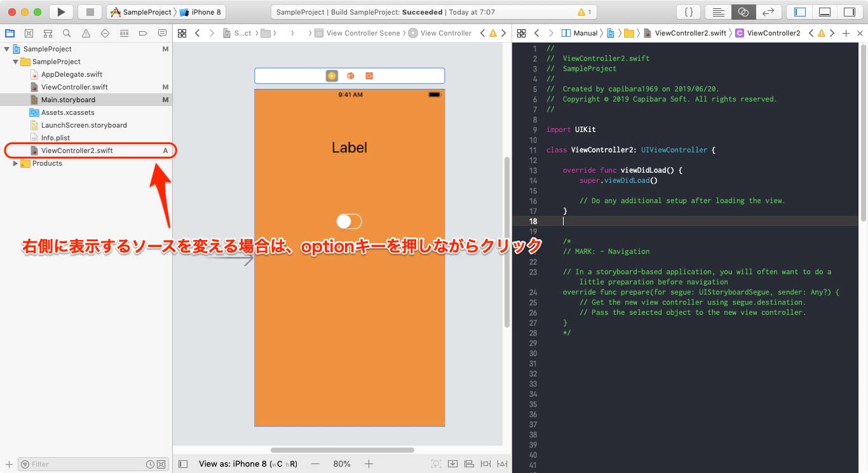The width and height of the screenshot is (868, 473).
Task: Zoom in the storyboard canvas
Action: (x=369, y=464)
